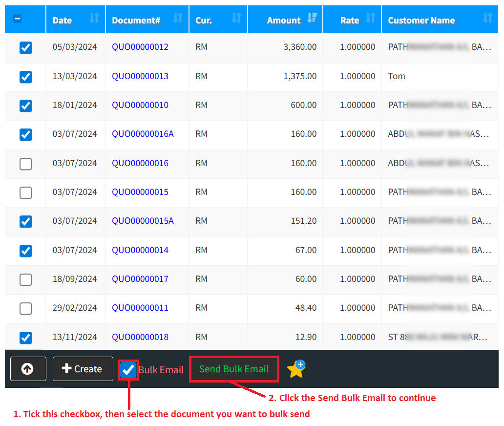Tick the checkbox for QUO00000016
Screen dimensions: 504x426
[25, 164]
